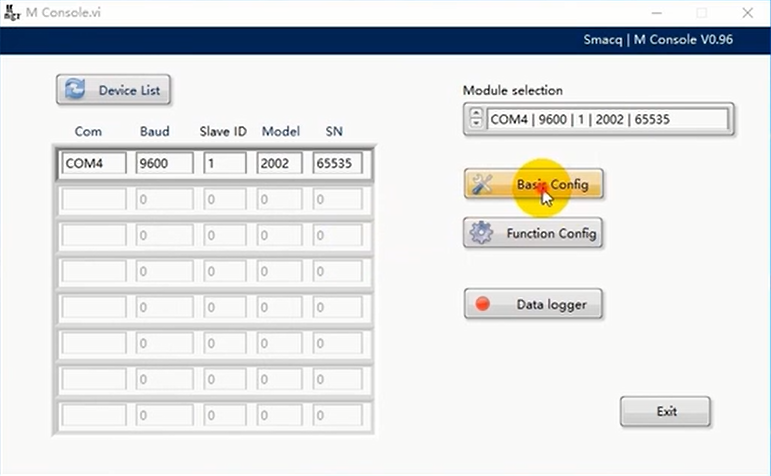771x476 pixels.
Task: Click the COM4 cell in the first row
Action: (x=93, y=163)
